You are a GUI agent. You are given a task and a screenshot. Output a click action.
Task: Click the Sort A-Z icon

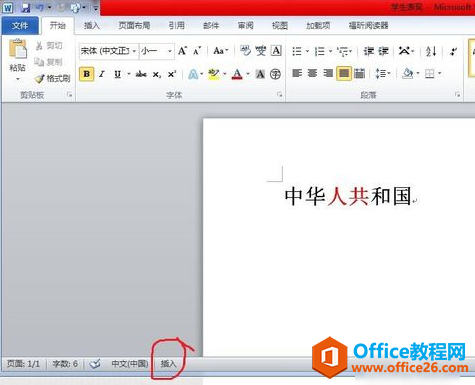point(431,51)
